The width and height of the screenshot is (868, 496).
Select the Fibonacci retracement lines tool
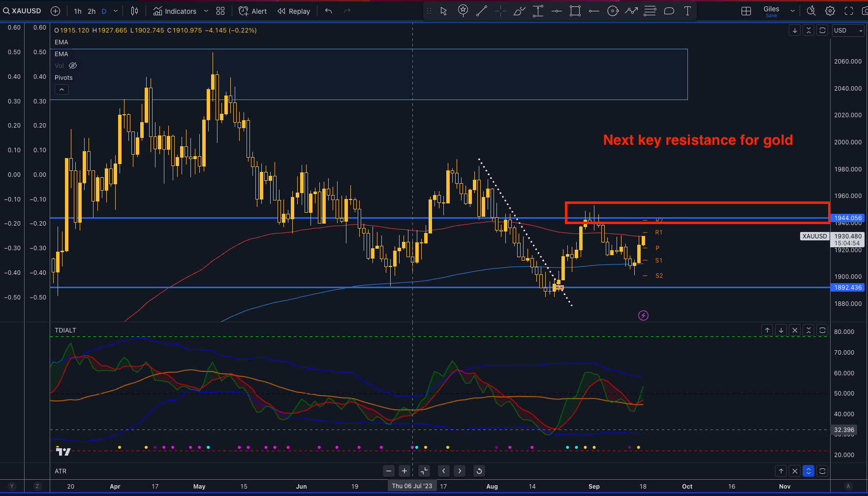650,11
